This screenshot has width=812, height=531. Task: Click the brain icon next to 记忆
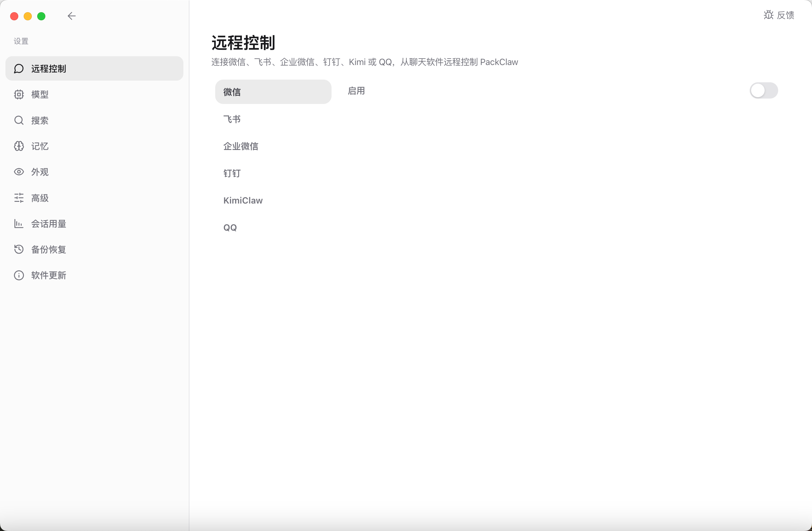[19, 146]
